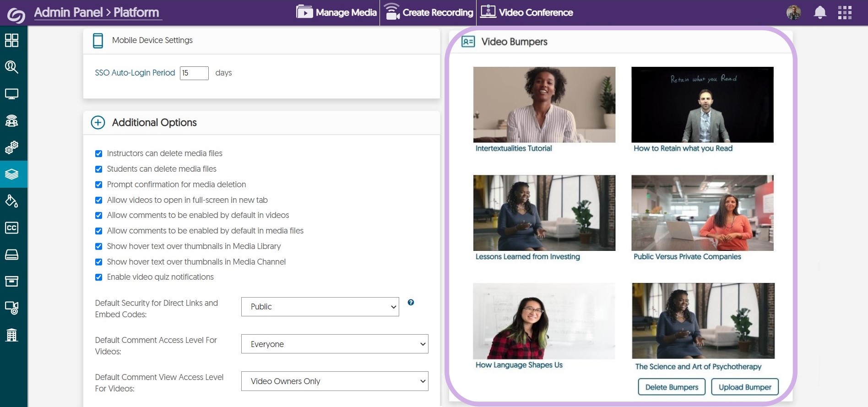The height and width of the screenshot is (407, 868).
Task: Open the building organization icon in sidebar
Action: click(x=11, y=335)
